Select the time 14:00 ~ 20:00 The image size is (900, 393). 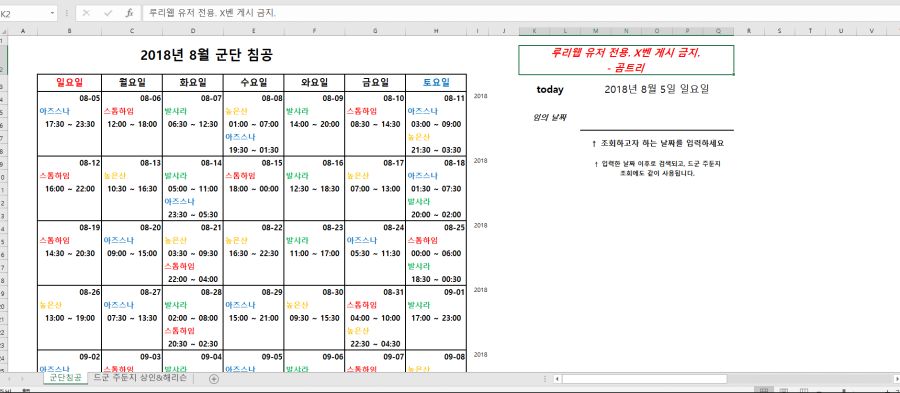coord(315,124)
